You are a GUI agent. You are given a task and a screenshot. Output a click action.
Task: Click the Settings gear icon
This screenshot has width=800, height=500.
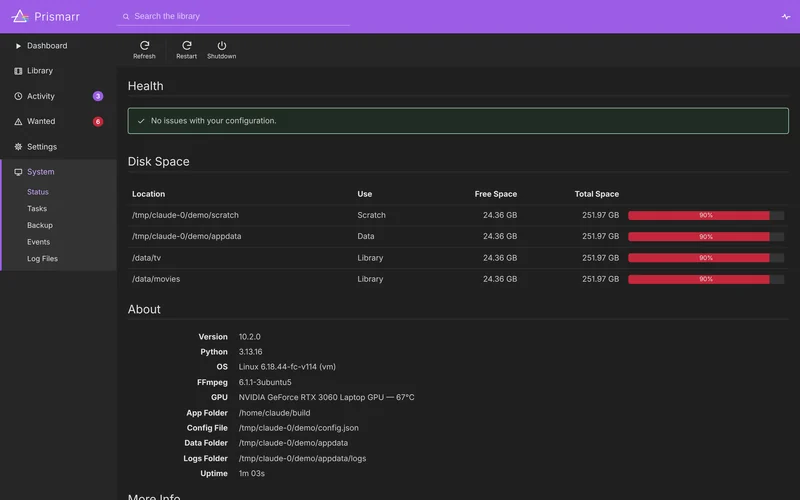click(18, 146)
